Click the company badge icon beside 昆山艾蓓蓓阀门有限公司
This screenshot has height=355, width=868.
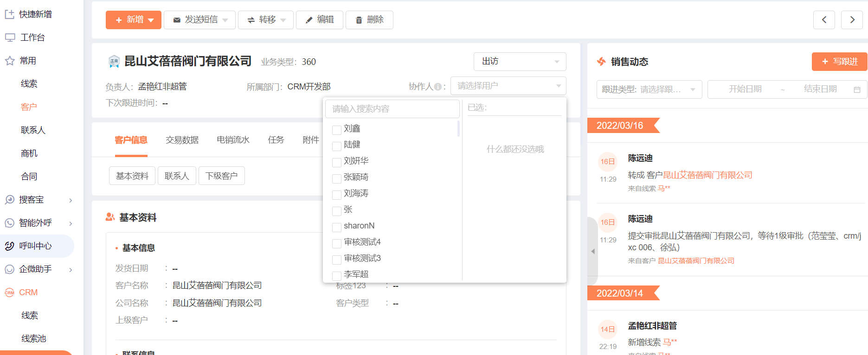pos(114,61)
